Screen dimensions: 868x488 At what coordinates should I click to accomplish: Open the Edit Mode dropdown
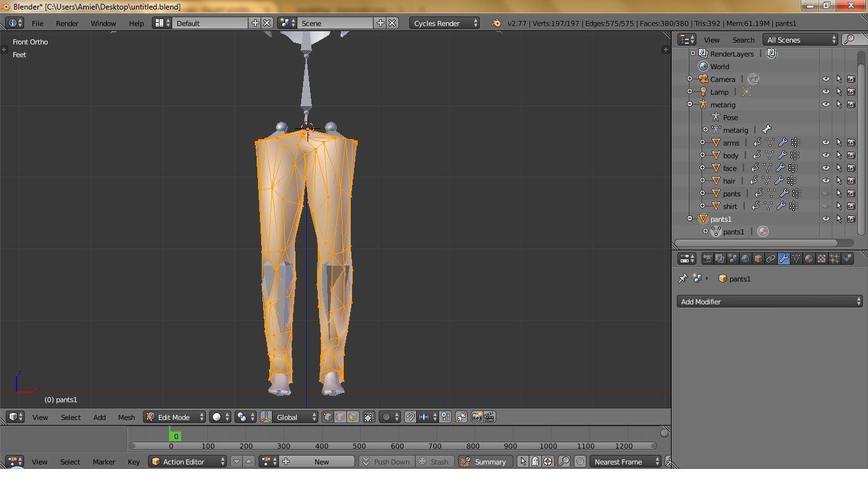pyautogui.click(x=175, y=417)
